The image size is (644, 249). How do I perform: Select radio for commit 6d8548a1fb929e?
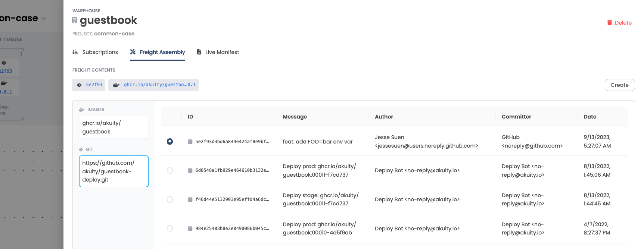coord(170,171)
